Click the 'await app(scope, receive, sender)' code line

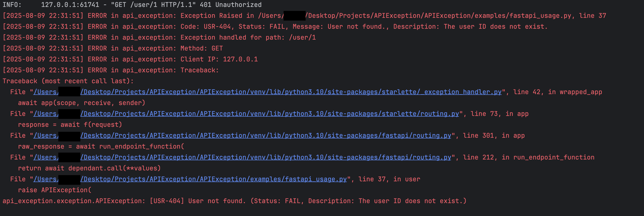click(x=82, y=103)
